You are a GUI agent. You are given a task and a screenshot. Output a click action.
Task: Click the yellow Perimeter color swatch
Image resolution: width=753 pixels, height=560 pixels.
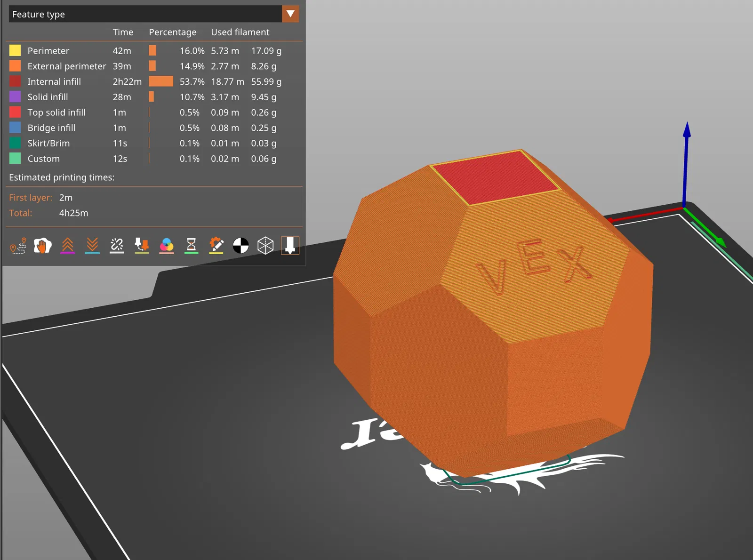(15, 50)
